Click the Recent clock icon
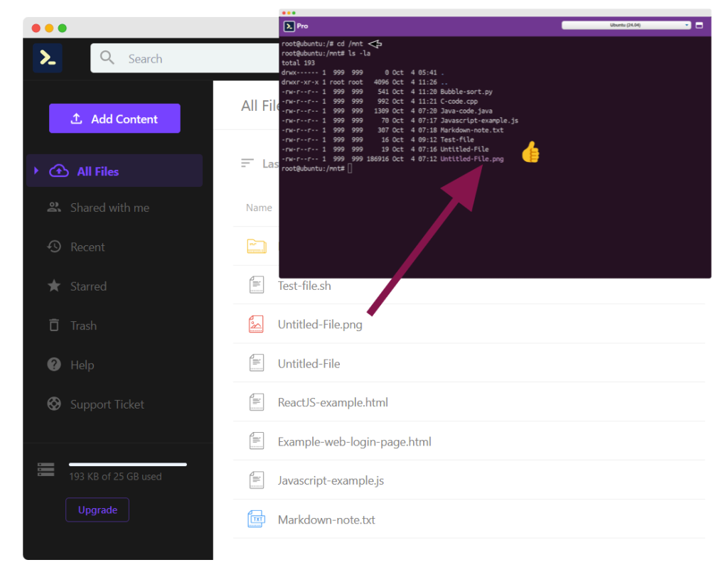The image size is (728, 577). [x=54, y=247]
